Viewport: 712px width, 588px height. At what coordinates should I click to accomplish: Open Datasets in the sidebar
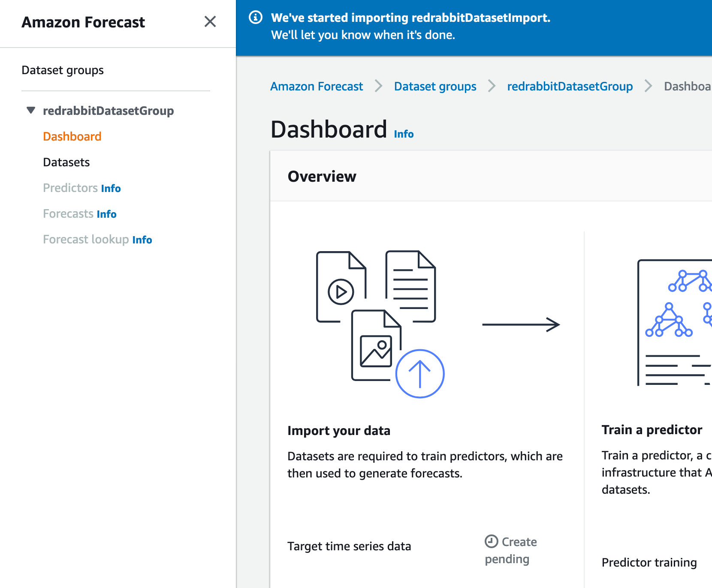(66, 162)
